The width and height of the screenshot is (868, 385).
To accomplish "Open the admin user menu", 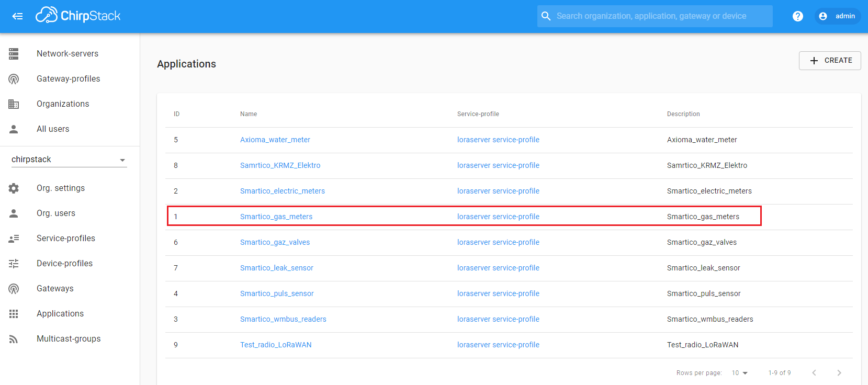I will [837, 16].
